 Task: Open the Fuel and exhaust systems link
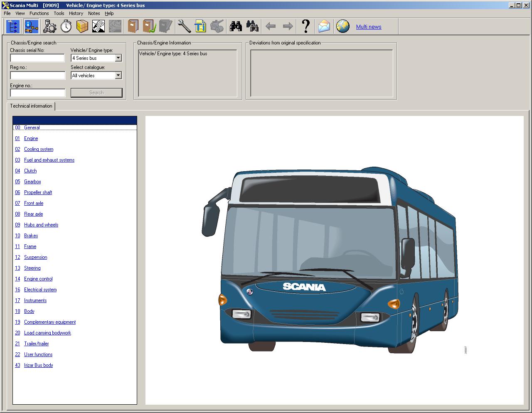tap(49, 160)
